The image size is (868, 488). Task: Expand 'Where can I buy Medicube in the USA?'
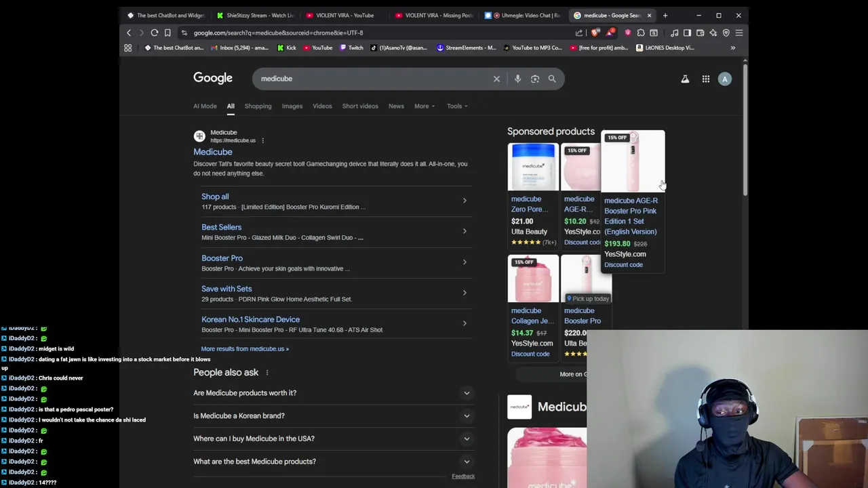coord(332,439)
